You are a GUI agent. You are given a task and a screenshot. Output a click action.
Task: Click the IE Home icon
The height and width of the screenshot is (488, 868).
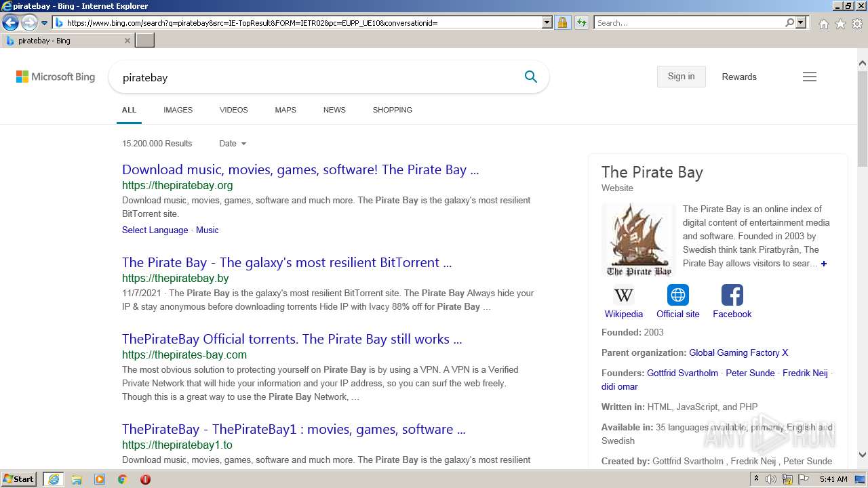(x=823, y=24)
